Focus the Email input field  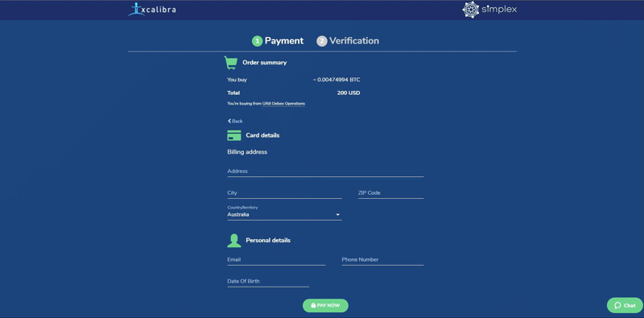pyautogui.click(x=276, y=260)
